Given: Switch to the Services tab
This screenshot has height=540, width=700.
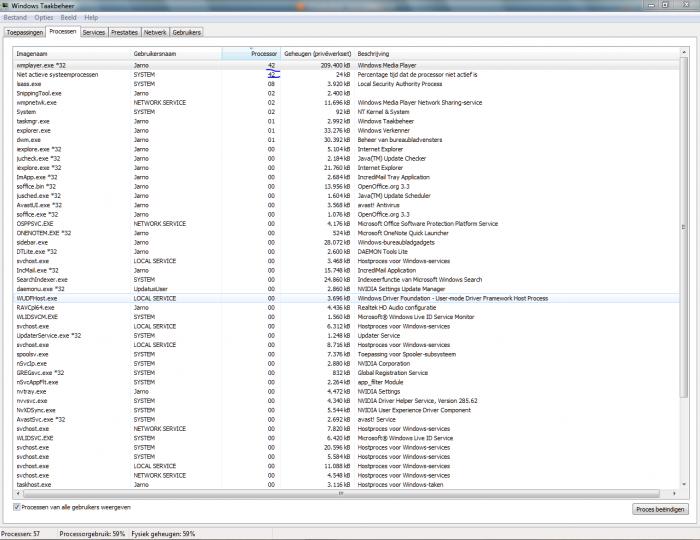Looking at the screenshot, I should [x=94, y=32].
